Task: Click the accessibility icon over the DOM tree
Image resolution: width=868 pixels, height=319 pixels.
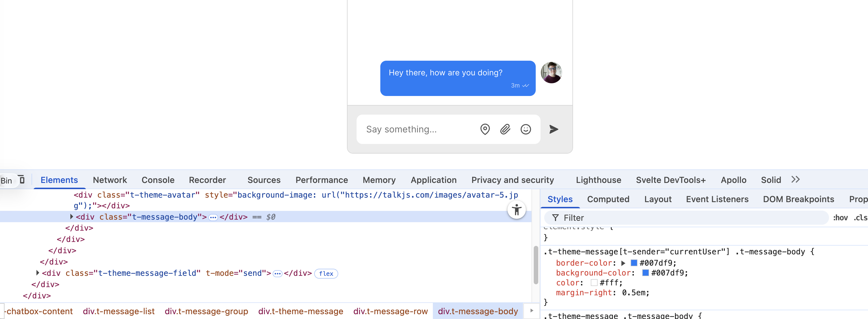Action: click(x=517, y=209)
